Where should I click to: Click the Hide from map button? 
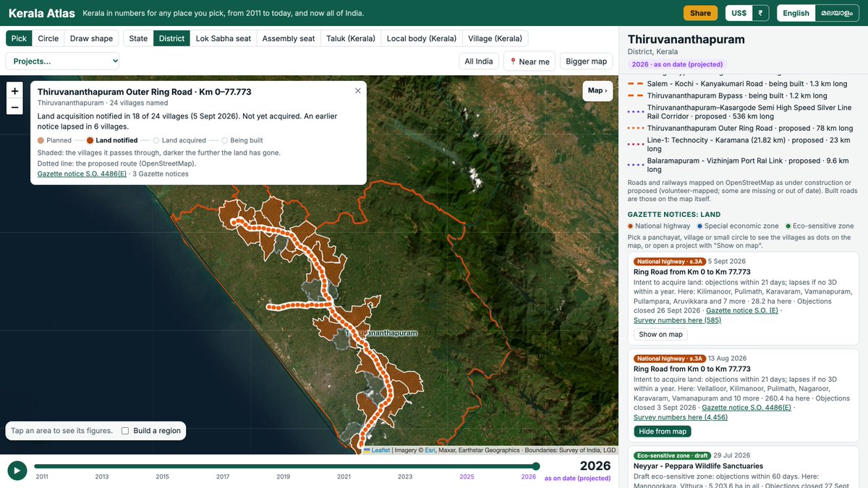663,432
